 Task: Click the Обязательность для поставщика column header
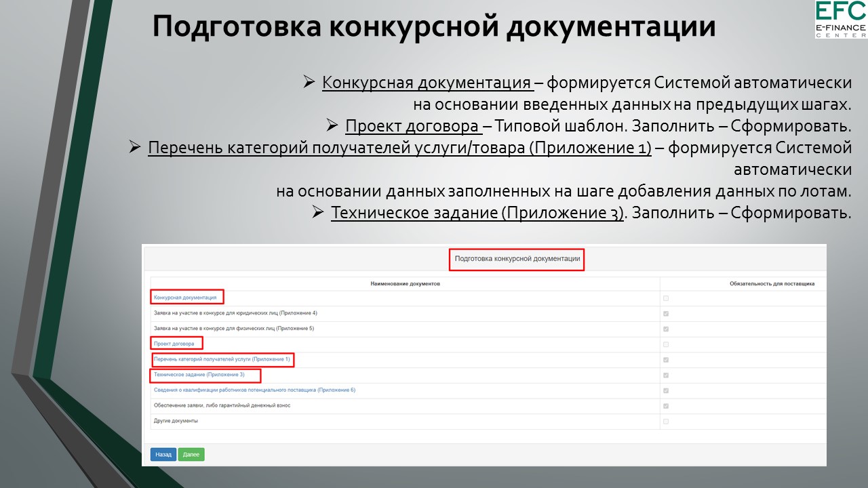pos(772,283)
